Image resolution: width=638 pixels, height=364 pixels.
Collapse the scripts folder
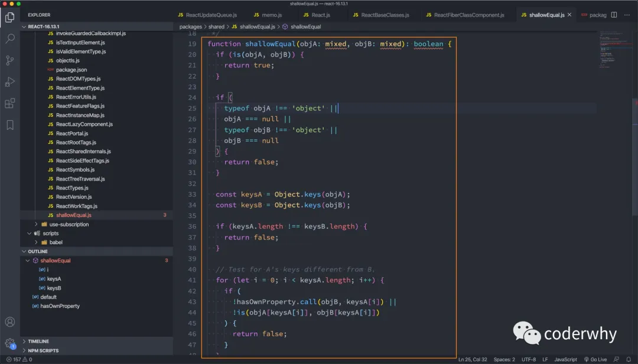[96, 233]
